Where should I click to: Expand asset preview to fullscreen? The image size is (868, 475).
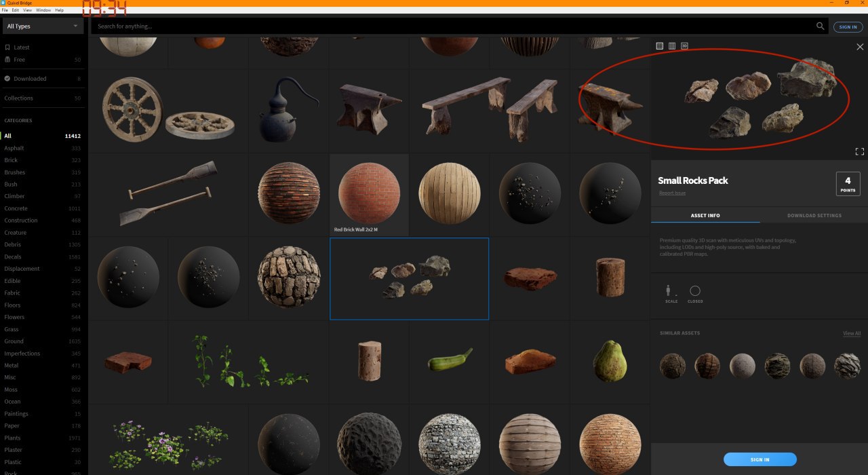pyautogui.click(x=860, y=151)
